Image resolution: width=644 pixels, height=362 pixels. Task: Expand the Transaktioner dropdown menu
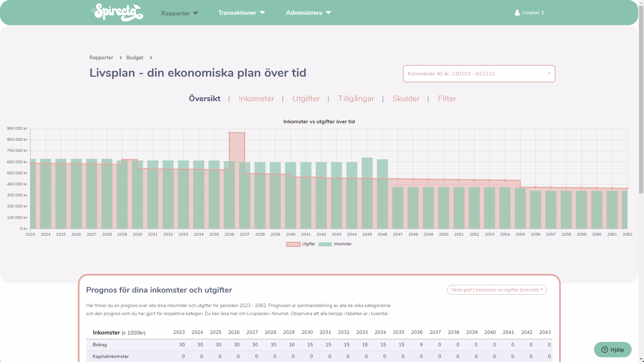point(241,13)
